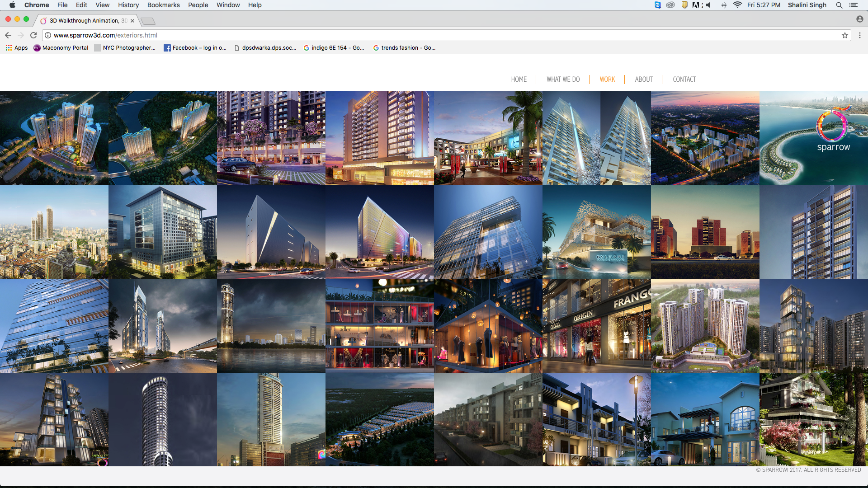The height and width of the screenshot is (488, 868).
Task: View site information icon in address bar
Action: pyautogui.click(x=48, y=35)
